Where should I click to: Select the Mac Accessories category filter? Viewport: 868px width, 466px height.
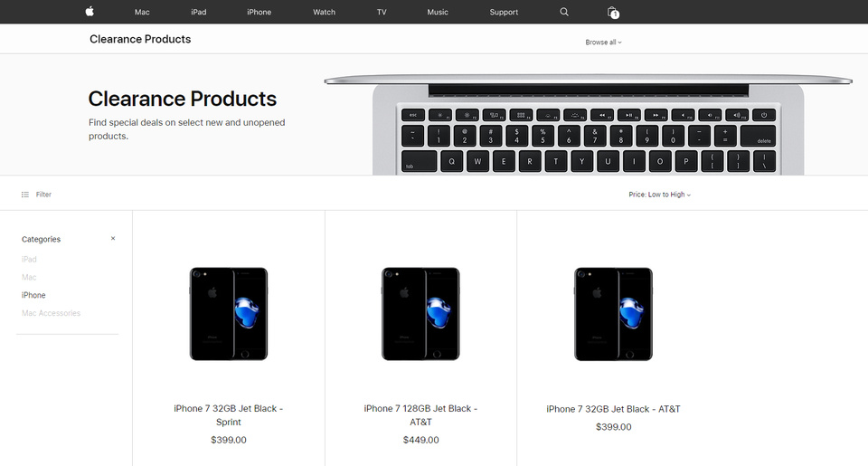(51, 313)
